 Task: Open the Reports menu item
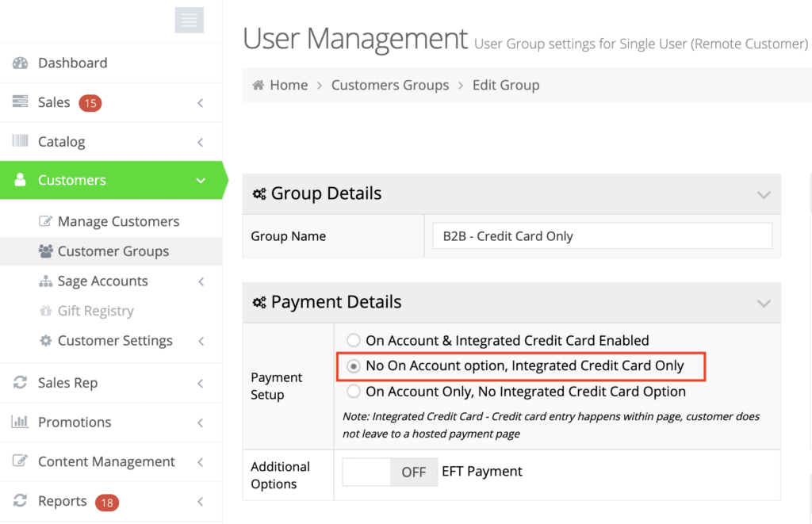point(63,502)
